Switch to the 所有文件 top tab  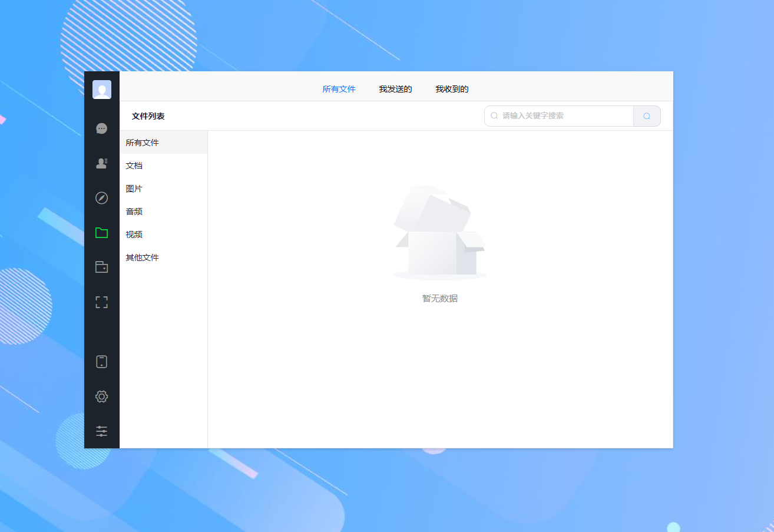(x=339, y=90)
